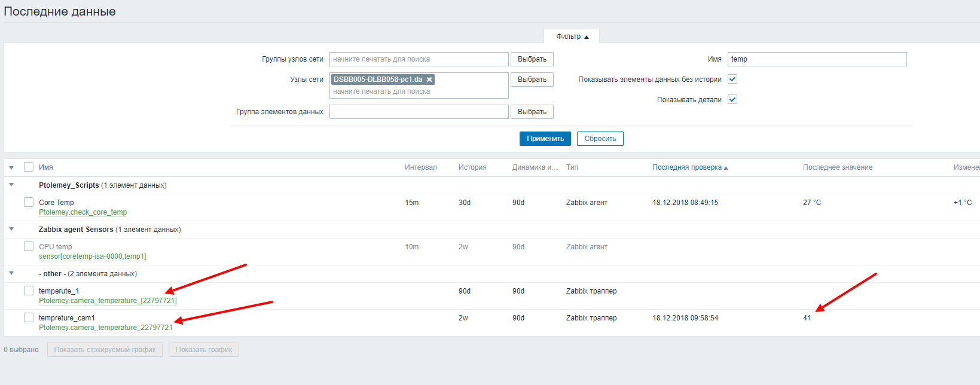Viewport: 980px width, 385px height.
Task: Toggle show items without history checkbox
Action: pos(732,80)
